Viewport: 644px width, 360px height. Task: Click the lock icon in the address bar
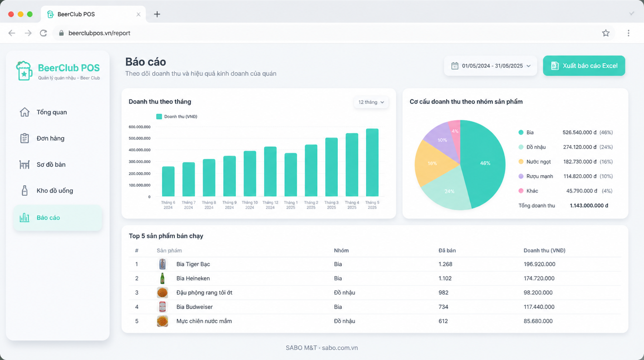click(x=61, y=33)
